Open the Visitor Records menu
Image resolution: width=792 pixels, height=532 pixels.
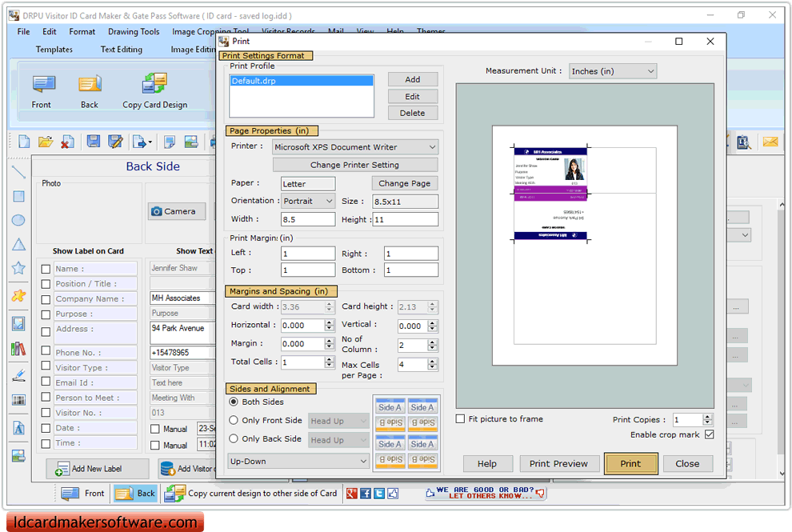point(288,32)
